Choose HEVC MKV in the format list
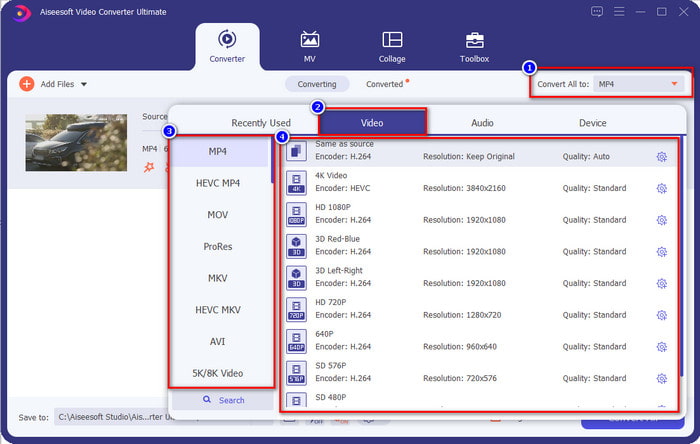 [x=218, y=310]
